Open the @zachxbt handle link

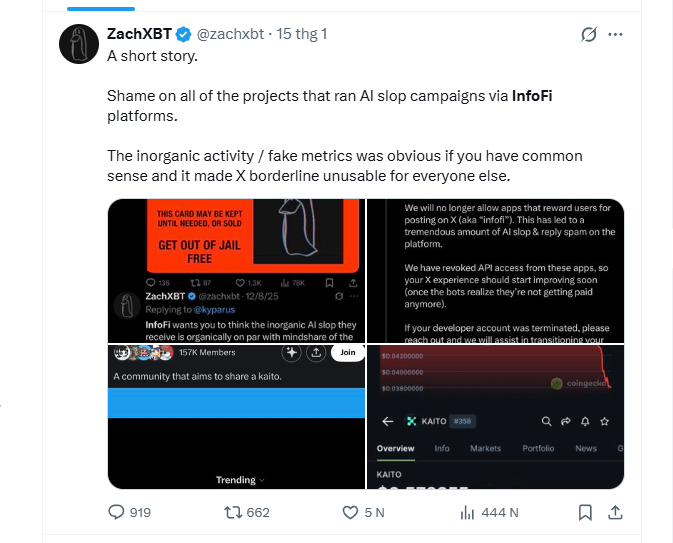230,34
